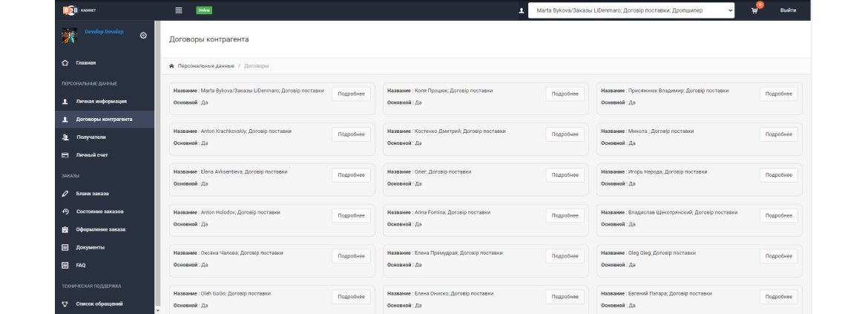868x314 pixels.
Task: Click the settings gear beside Develop Develop
Action: pos(143,36)
